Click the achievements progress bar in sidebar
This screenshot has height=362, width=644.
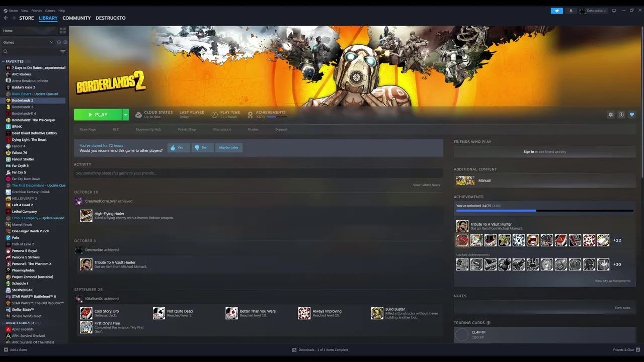(x=544, y=211)
